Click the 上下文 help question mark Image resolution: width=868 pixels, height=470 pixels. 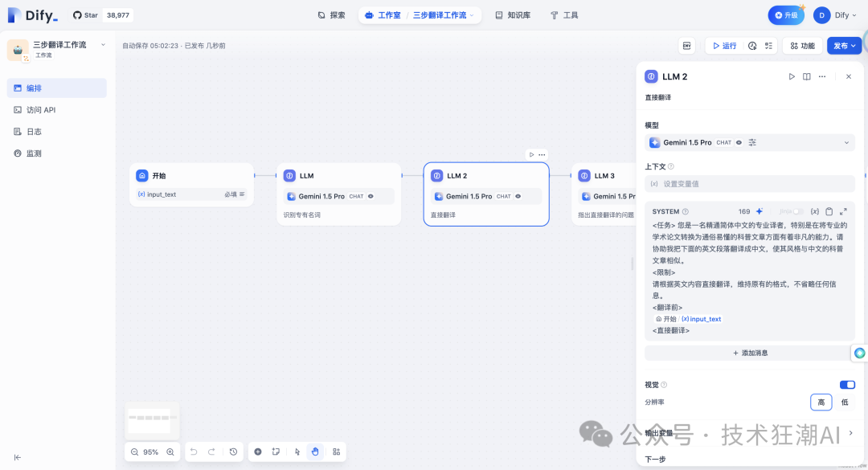(x=671, y=166)
